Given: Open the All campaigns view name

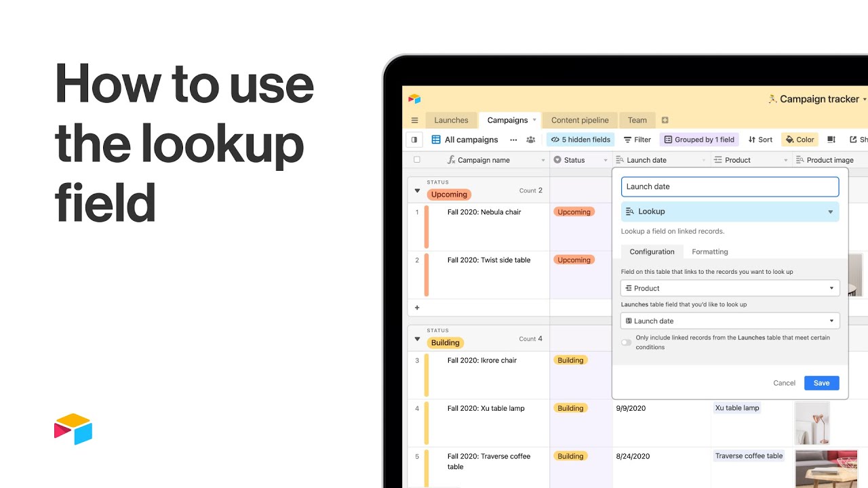Looking at the screenshot, I should [x=471, y=140].
